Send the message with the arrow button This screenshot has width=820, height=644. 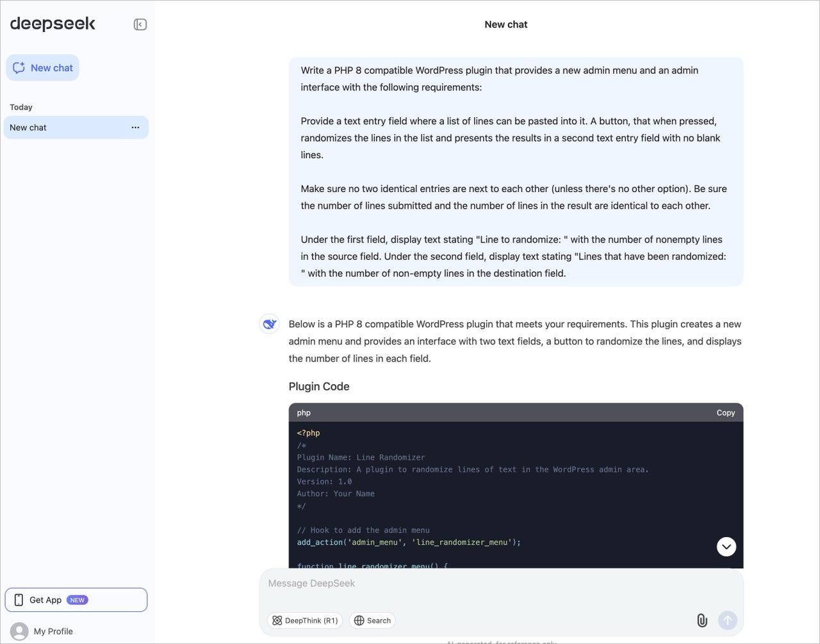click(728, 620)
